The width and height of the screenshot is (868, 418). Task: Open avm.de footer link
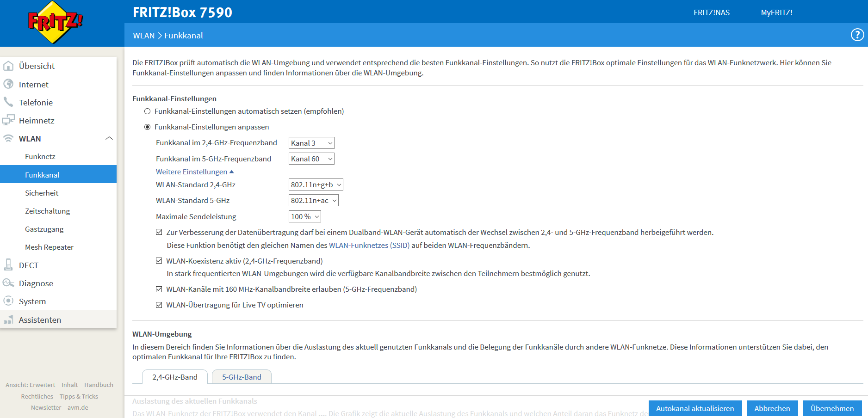tap(78, 407)
